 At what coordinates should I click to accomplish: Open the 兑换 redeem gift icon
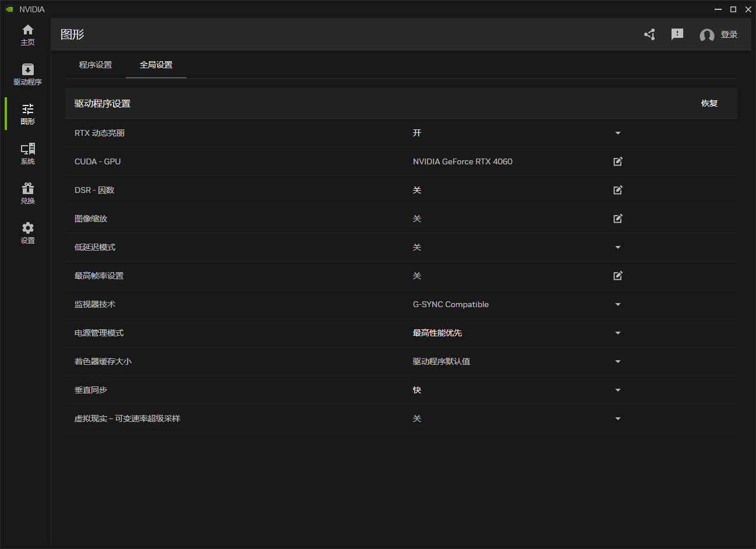27,193
